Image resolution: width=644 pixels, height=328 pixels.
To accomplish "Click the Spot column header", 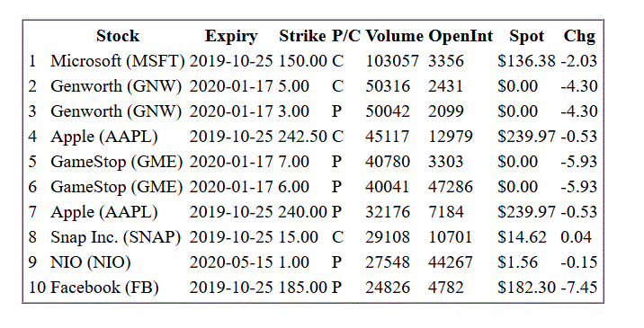I will [x=527, y=36].
